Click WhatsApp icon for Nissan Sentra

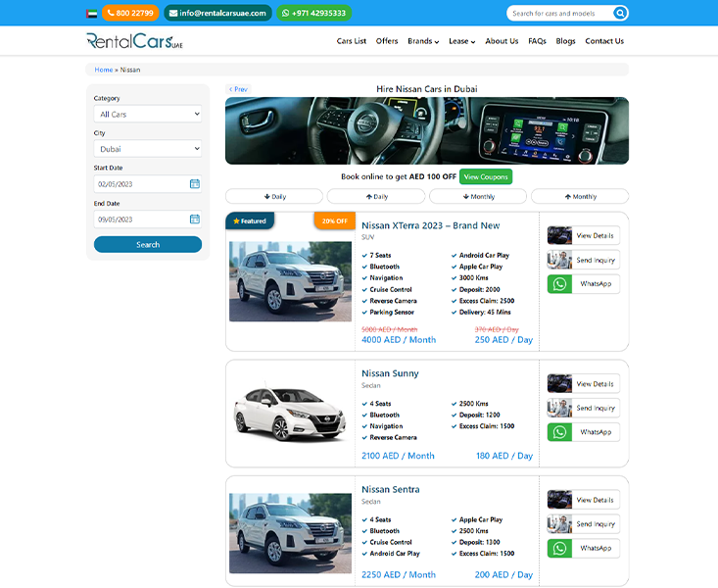(559, 548)
